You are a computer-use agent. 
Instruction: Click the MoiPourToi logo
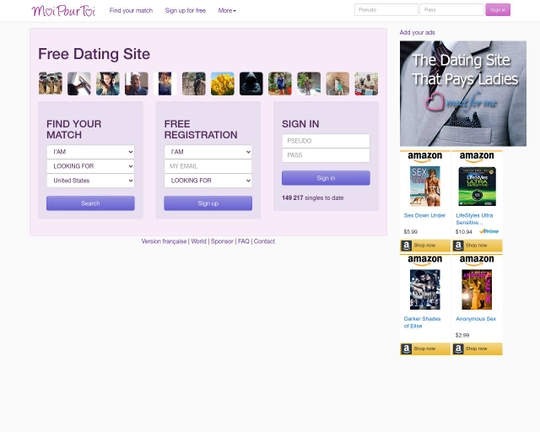click(63, 11)
